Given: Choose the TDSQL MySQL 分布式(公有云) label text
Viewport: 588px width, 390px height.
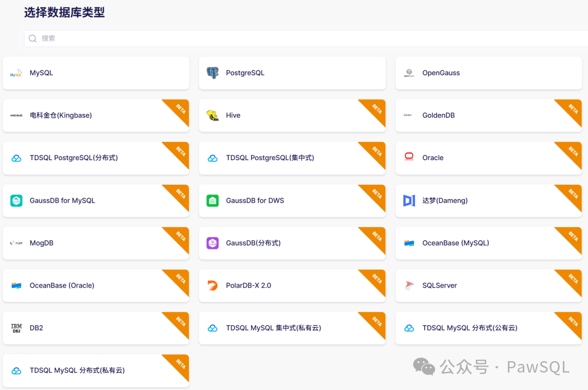Looking at the screenshot, I should tap(470, 328).
